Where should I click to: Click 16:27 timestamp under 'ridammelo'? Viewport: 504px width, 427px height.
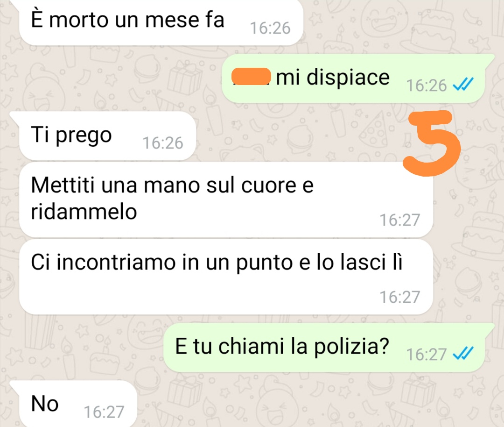tap(400, 220)
